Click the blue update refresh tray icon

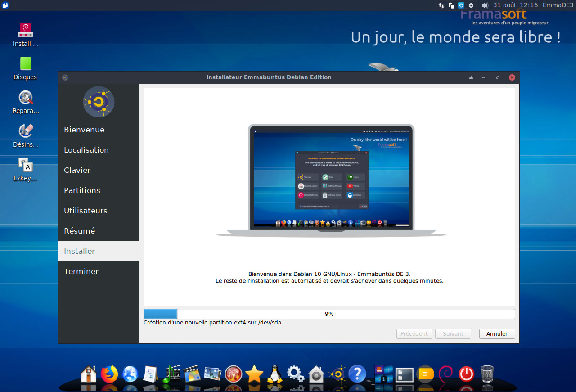click(461, 5)
